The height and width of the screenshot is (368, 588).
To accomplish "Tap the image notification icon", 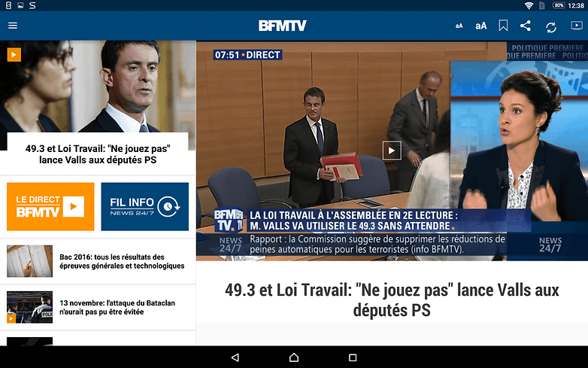I will pyautogui.click(x=20, y=5).
